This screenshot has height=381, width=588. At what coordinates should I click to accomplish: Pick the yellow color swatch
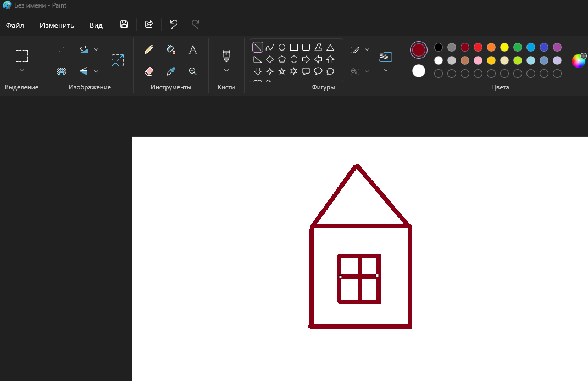(504, 47)
